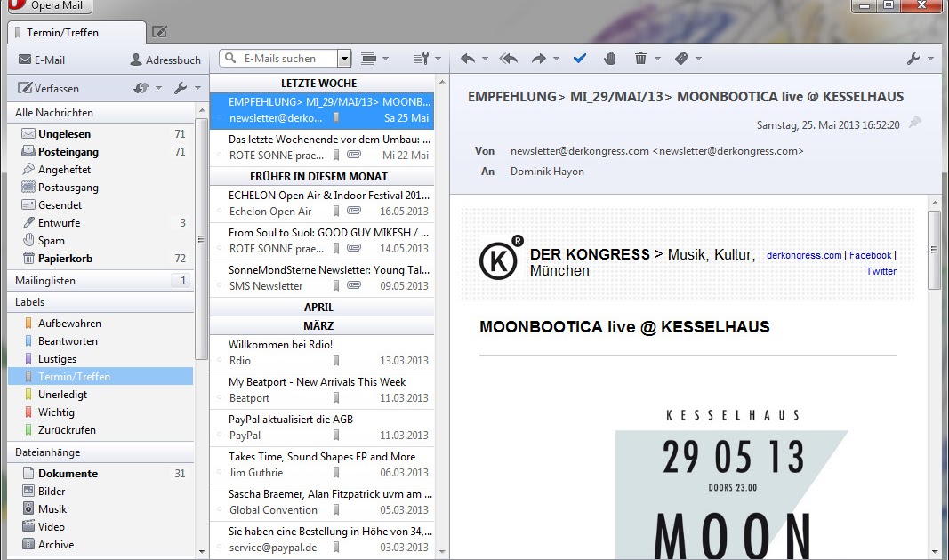This screenshot has width=949, height=560.
Task: Open dropdown arrow beside Forward icon
Action: (x=556, y=59)
